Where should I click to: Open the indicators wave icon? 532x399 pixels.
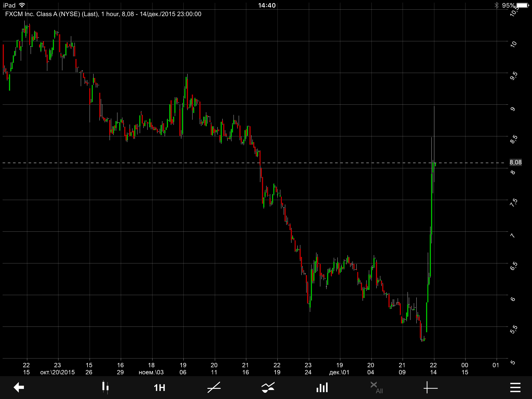point(268,387)
